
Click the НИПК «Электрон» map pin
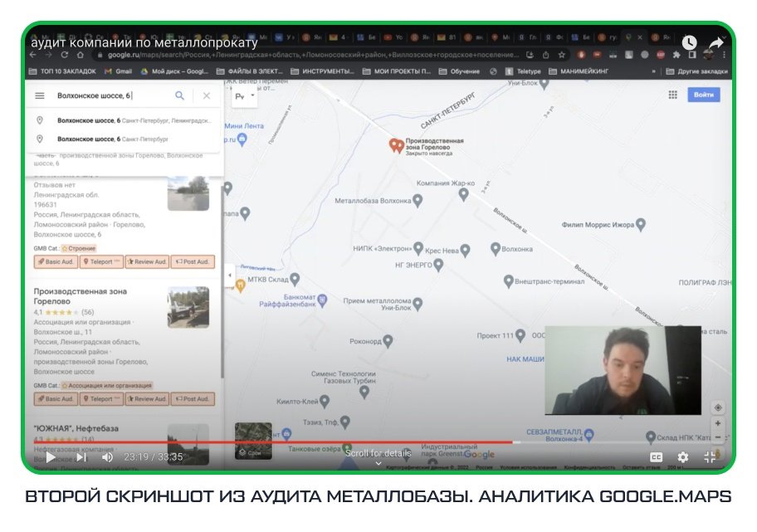(x=418, y=247)
